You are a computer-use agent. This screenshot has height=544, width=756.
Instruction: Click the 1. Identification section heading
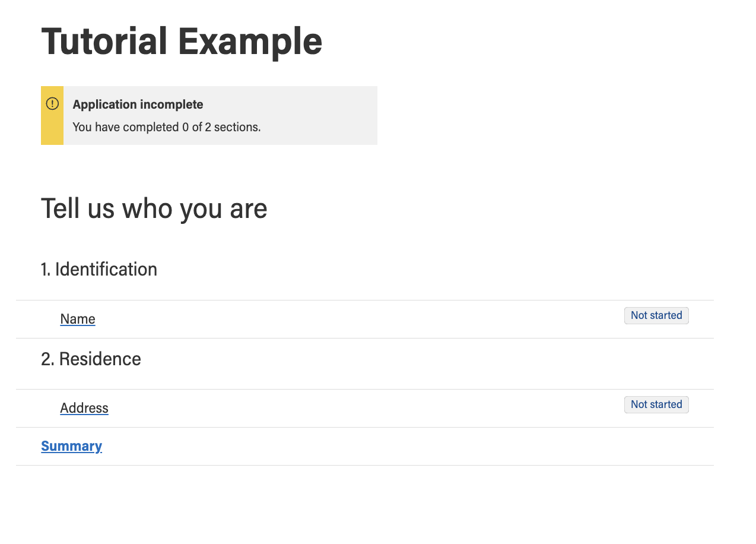[99, 269]
